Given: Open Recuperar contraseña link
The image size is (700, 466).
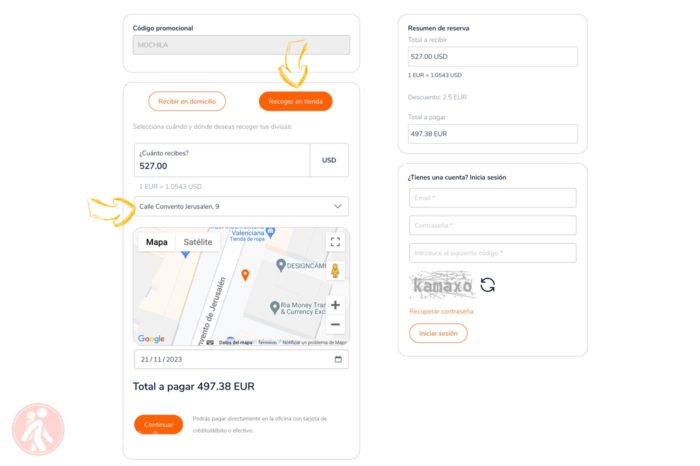Looking at the screenshot, I should 441,311.
